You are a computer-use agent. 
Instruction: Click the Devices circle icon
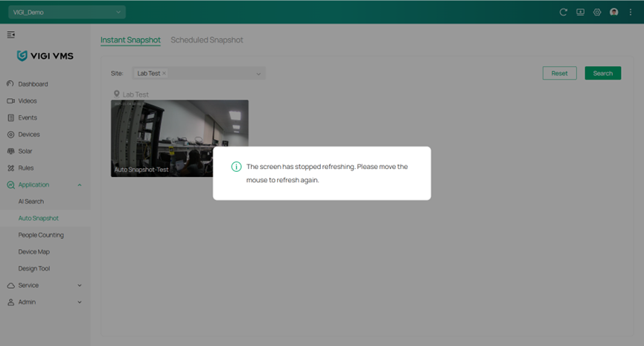click(x=10, y=134)
